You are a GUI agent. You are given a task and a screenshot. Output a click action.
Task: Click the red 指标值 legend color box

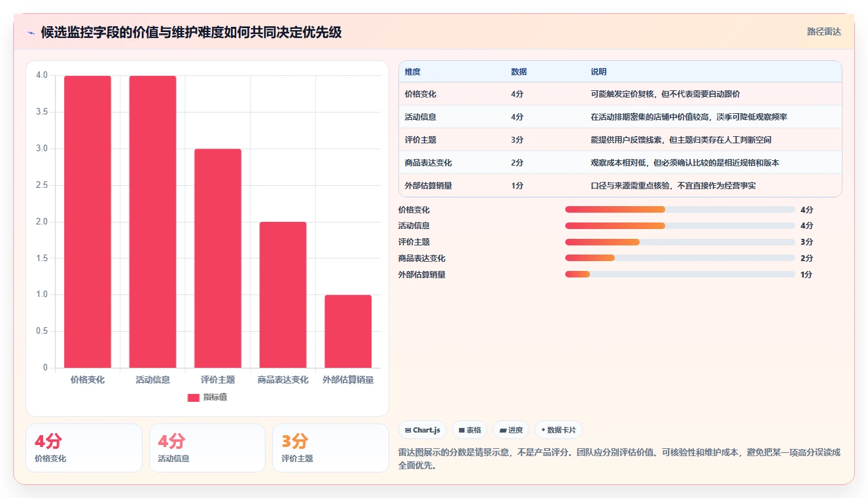(x=194, y=397)
